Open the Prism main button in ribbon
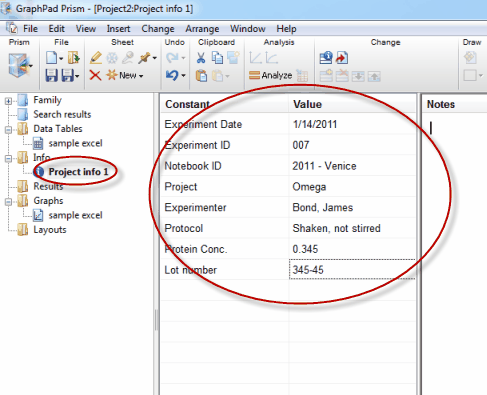Viewport: 487px width, 395px height. pyautogui.click(x=19, y=65)
